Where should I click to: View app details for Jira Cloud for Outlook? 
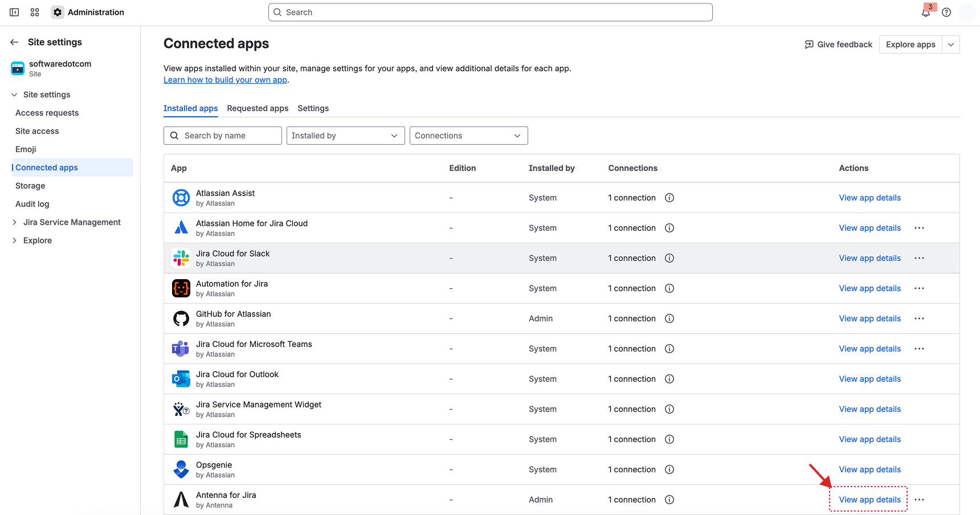coord(869,379)
